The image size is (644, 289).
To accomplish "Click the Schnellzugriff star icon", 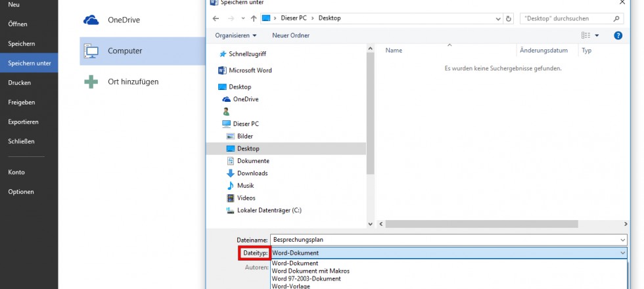I will pos(223,54).
